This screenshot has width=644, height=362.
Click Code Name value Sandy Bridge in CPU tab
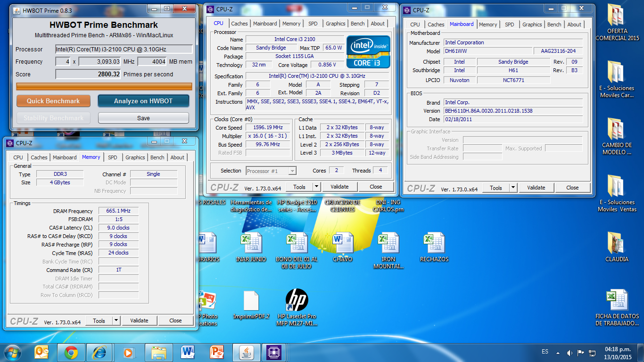271,48
